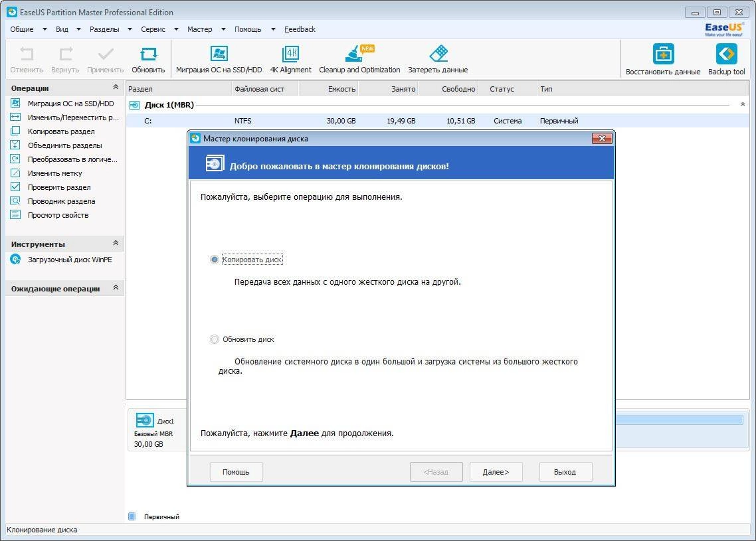Viewport: 756px width, 541px height.
Task: Click the <Назад button in wizard
Action: tap(436, 472)
